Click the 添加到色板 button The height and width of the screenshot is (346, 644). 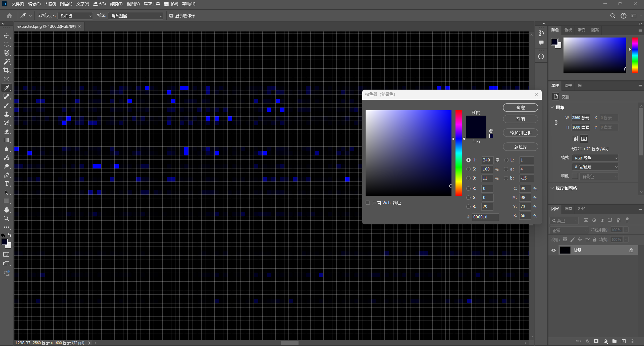(x=520, y=133)
